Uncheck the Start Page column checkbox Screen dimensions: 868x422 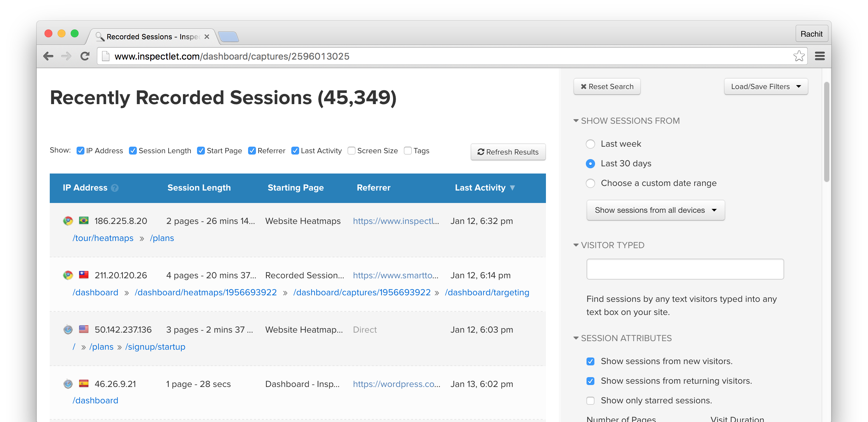point(201,151)
